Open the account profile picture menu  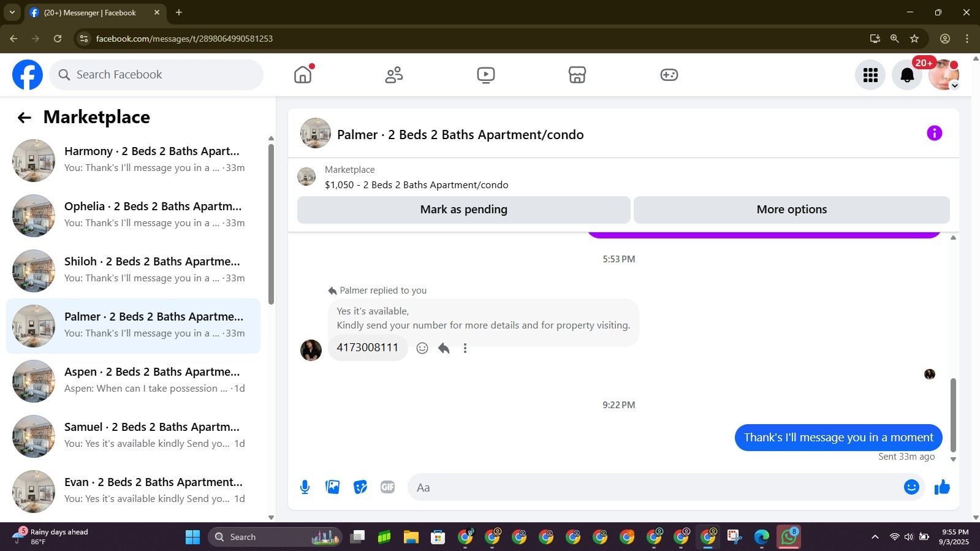pyautogui.click(x=944, y=75)
